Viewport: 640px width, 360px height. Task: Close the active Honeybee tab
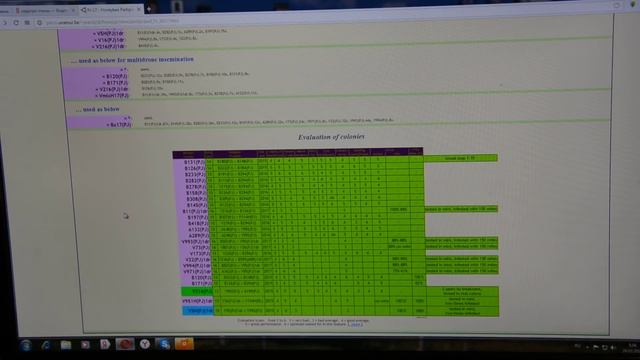[x=139, y=9]
